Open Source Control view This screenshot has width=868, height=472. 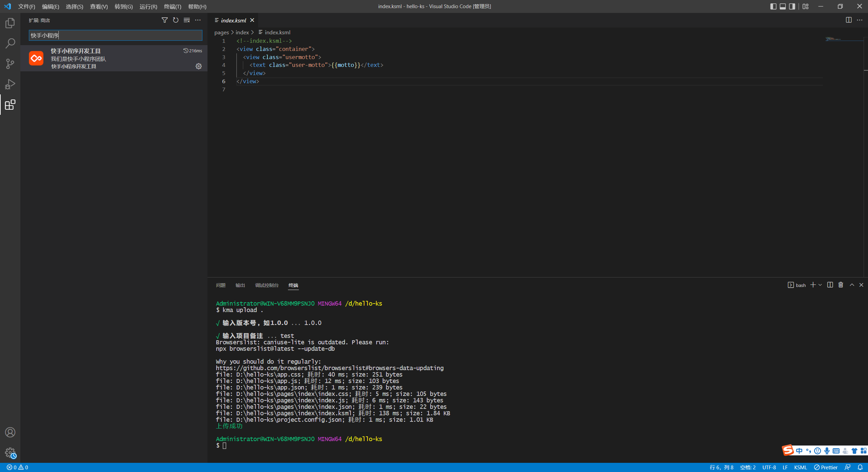click(x=10, y=64)
